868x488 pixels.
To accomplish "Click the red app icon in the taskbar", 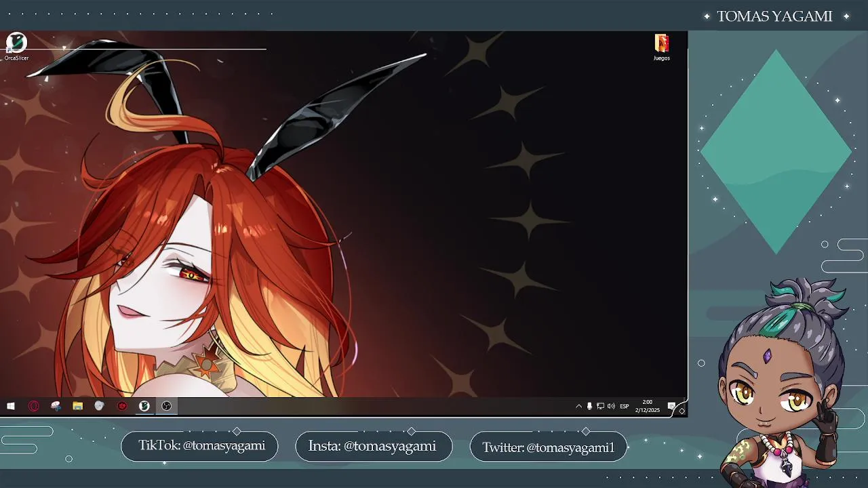I will [x=122, y=406].
